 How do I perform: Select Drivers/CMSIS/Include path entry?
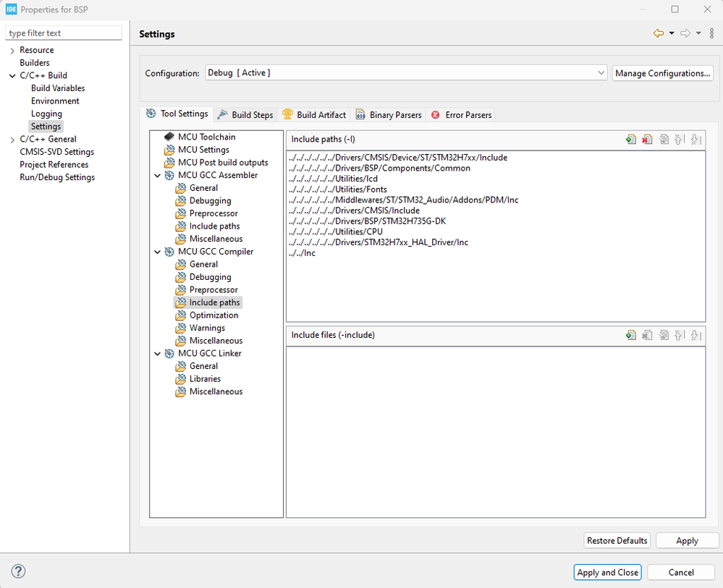point(354,210)
